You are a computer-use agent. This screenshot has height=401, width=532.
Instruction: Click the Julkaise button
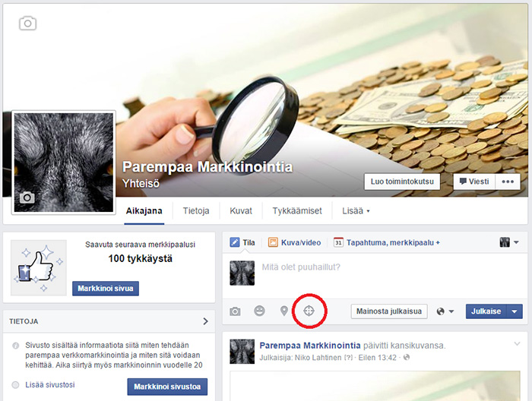coord(486,311)
